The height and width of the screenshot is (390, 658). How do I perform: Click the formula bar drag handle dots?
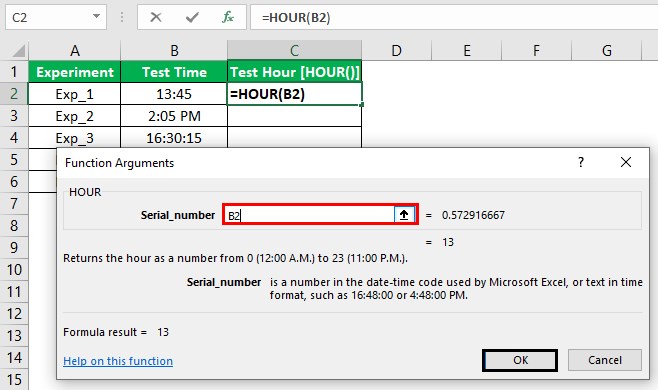tap(122, 17)
